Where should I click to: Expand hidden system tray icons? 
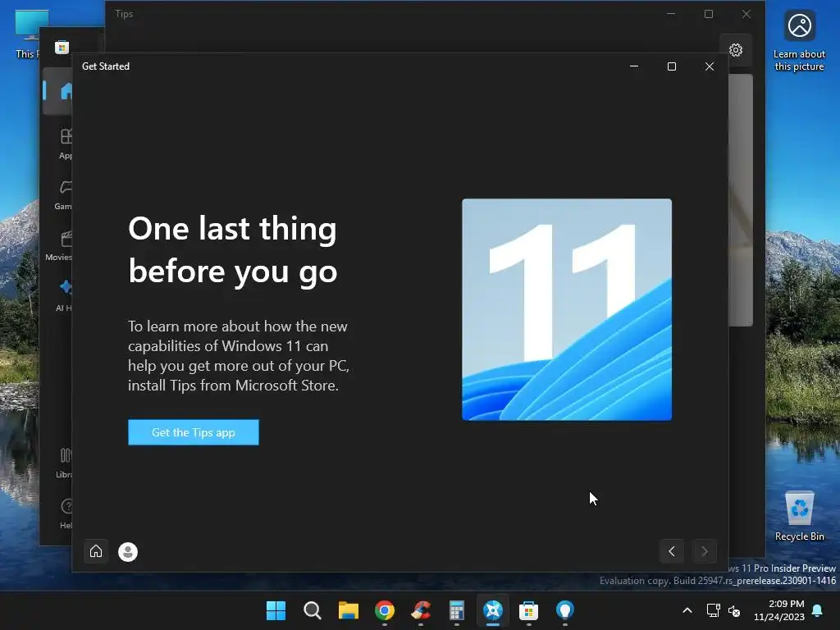click(x=687, y=610)
